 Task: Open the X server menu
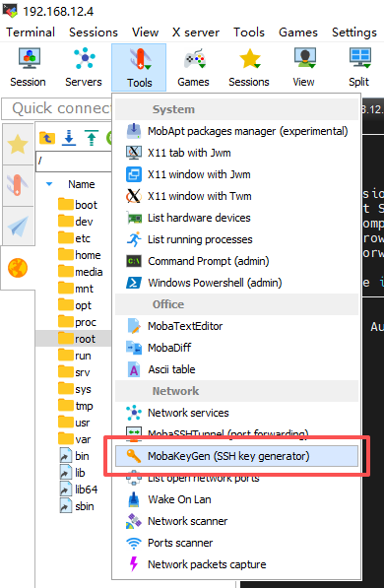[x=196, y=33]
